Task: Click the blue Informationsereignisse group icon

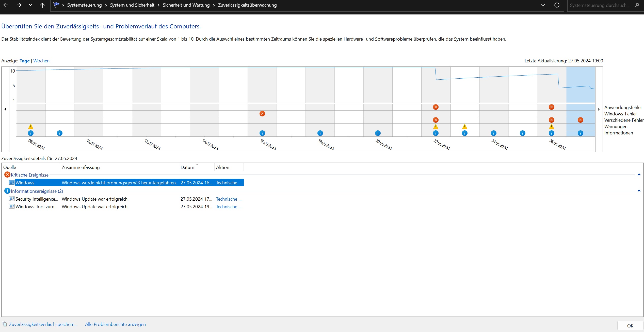Action: coord(7,191)
